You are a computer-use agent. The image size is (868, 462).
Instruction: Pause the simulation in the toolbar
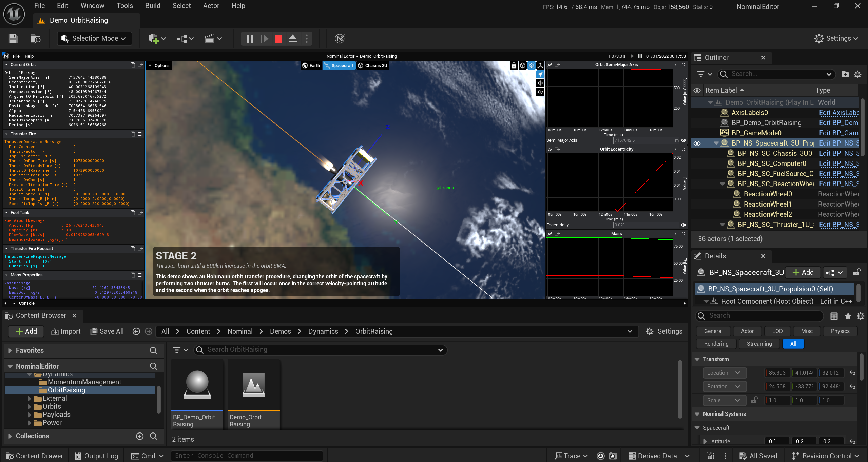[x=250, y=39]
